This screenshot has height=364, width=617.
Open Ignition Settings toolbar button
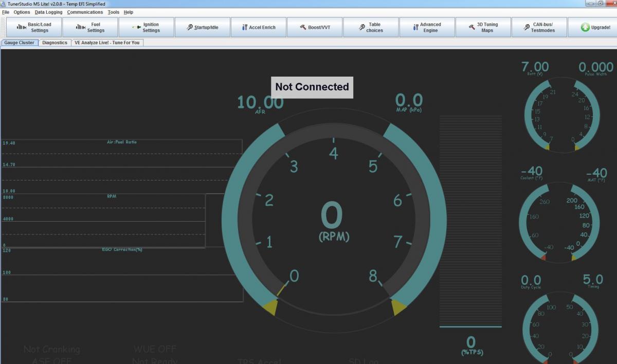point(146,27)
